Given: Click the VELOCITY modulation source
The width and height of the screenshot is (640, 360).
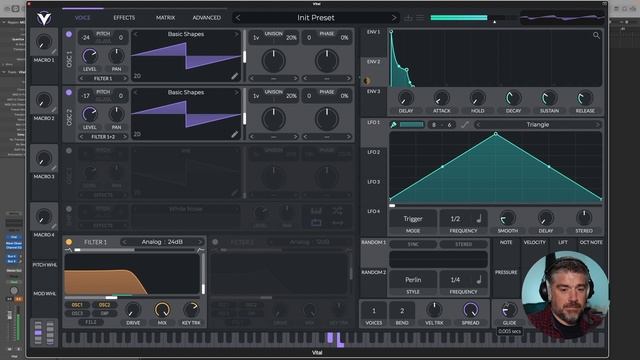Looking at the screenshot, I should [534, 242].
